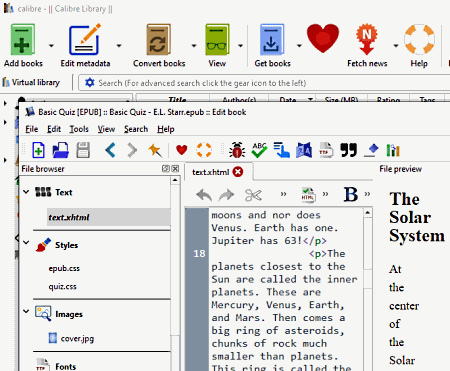Screen dimensions: 450x371
Task: Collapse the Images section
Action: tap(26, 311)
